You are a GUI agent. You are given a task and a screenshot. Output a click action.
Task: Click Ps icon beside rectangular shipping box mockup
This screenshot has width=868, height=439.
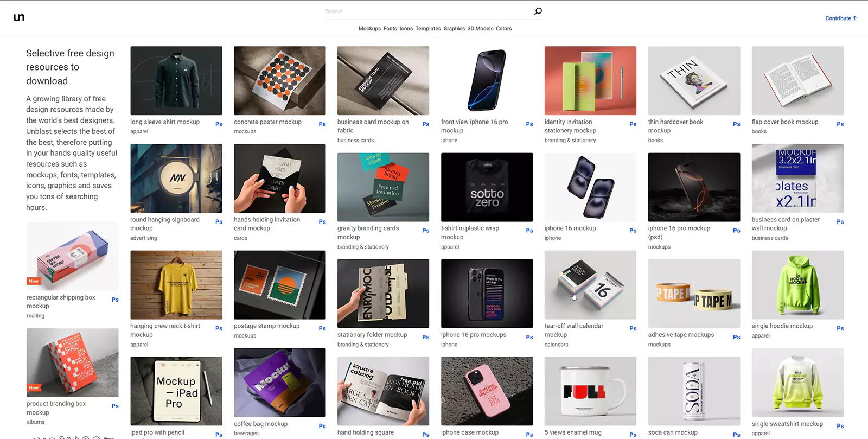(x=115, y=300)
